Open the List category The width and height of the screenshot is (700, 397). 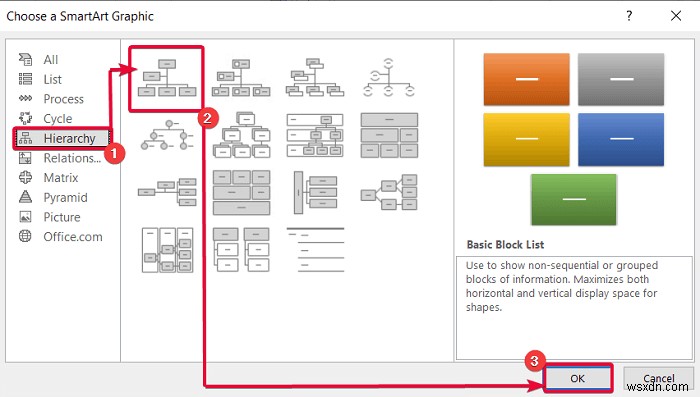pyautogui.click(x=52, y=79)
